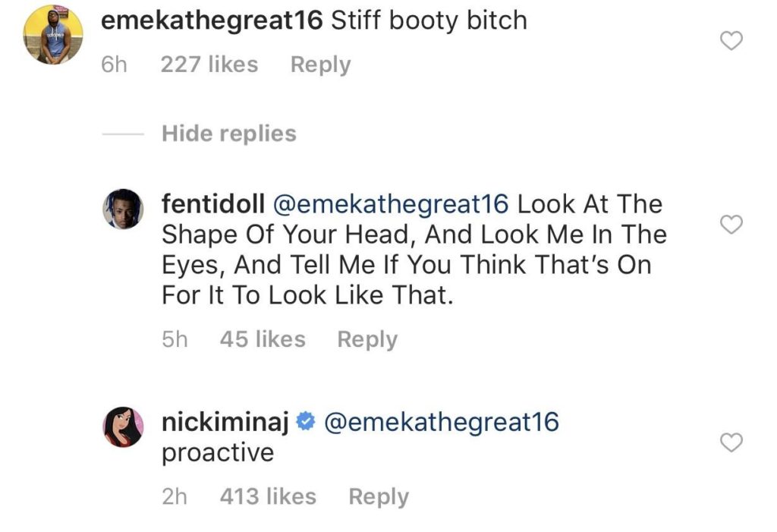Open fentidoll's profile avatar
The height and width of the screenshot is (532, 777).
tap(123, 209)
